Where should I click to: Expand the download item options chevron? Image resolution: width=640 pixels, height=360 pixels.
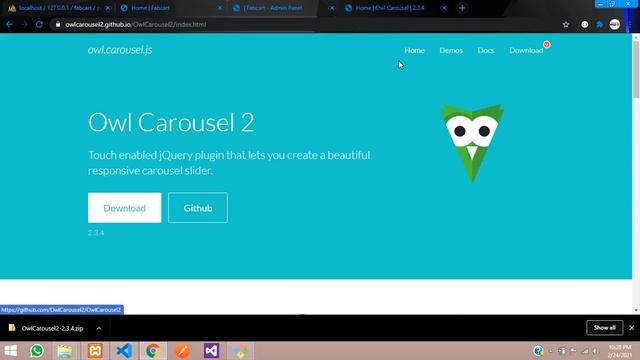click(99, 328)
